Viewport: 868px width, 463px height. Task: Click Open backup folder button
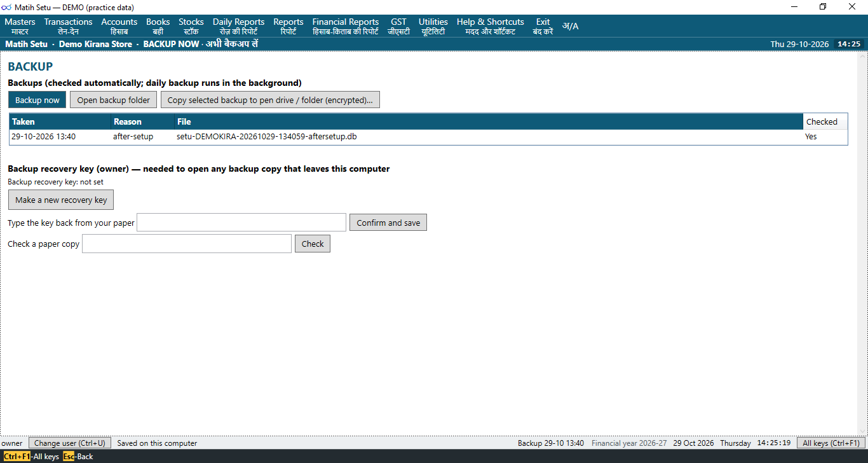pos(113,100)
